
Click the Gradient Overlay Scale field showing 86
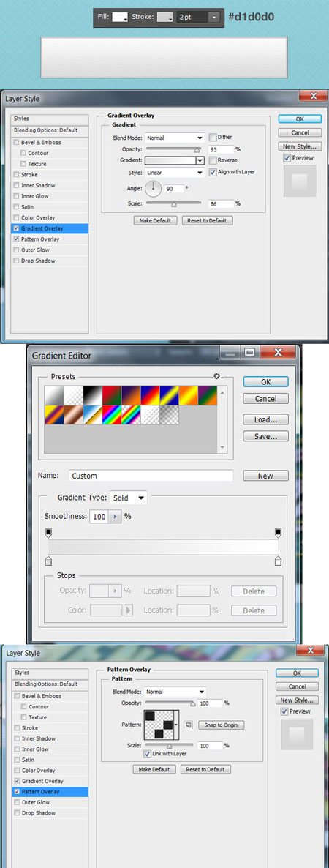click(222, 203)
